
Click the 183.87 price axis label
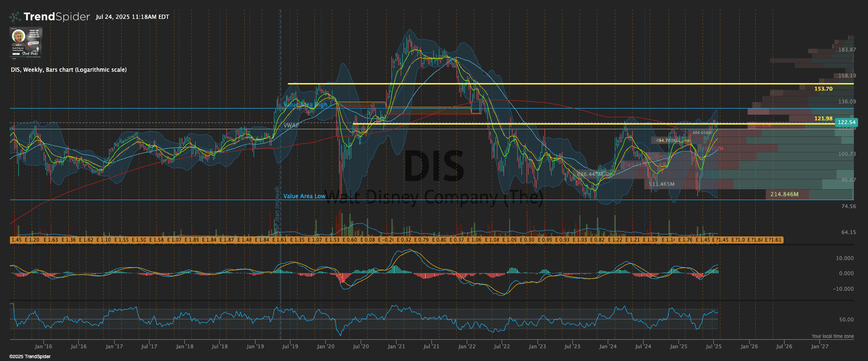(x=847, y=50)
